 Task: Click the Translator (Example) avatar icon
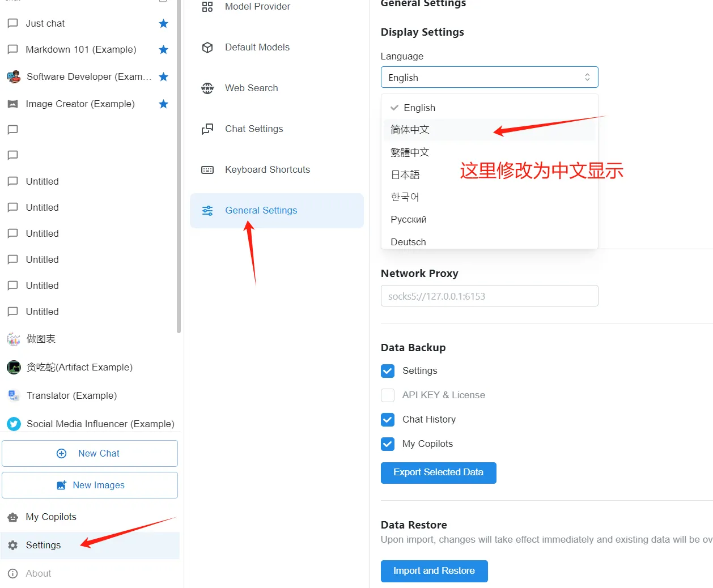[14, 395]
